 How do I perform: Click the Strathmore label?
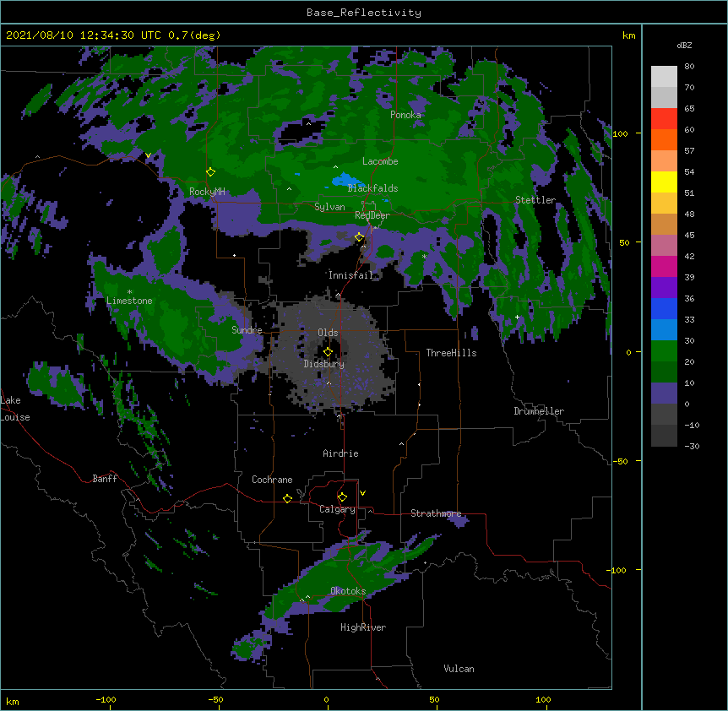(436, 513)
